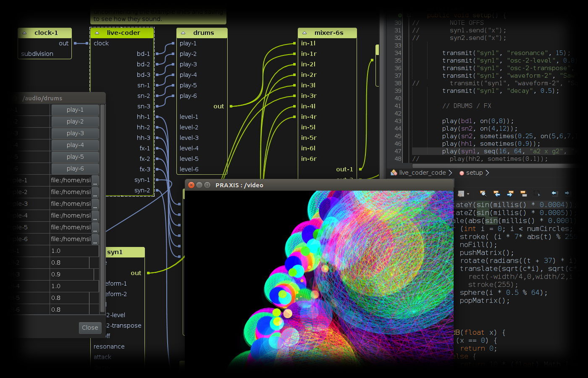Click level-6 label in drums node

coord(189,169)
